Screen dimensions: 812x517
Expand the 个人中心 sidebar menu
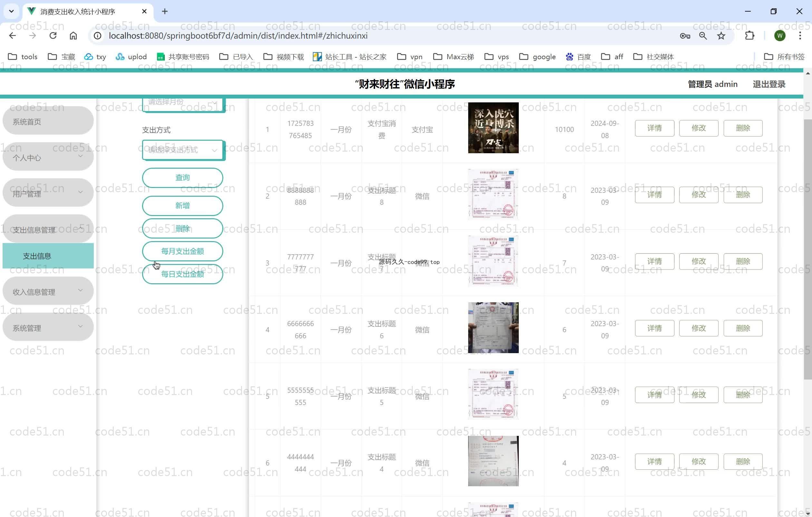pos(48,157)
